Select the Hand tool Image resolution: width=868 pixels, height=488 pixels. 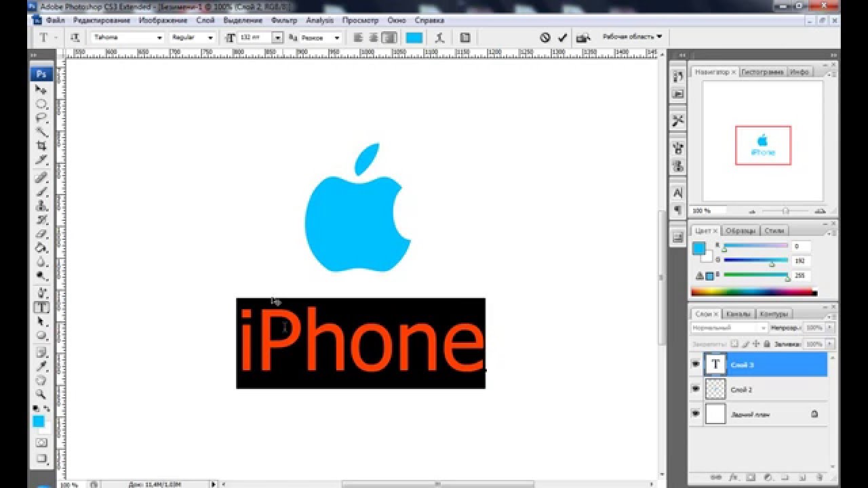(41, 380)
